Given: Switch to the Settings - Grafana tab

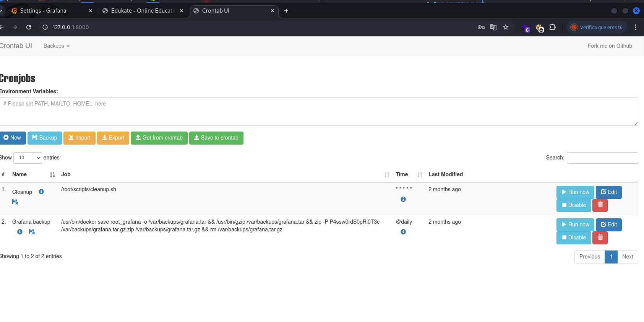Looking at the screenshot, I should pos(43,11).
